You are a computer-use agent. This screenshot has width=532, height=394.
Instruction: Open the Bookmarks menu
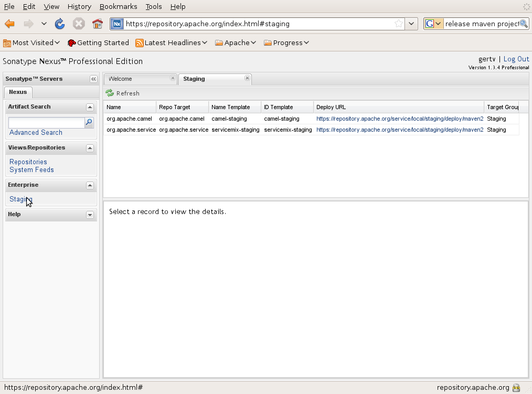coord(118,6)
